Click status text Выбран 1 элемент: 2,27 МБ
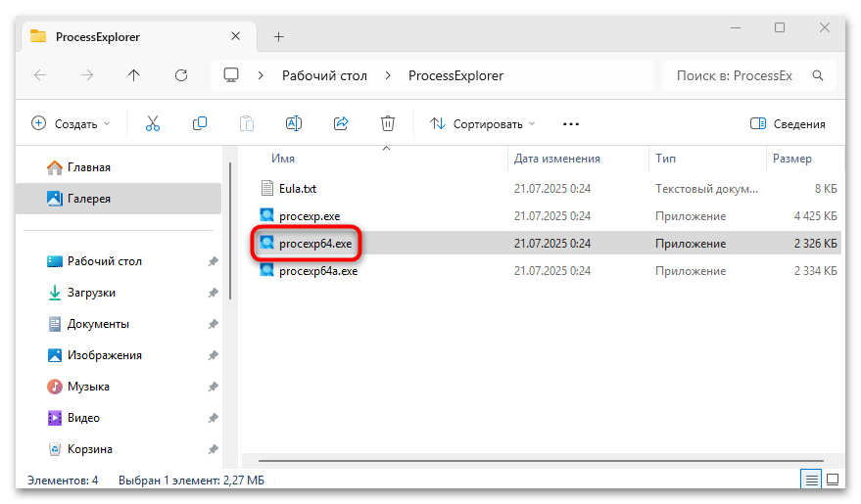 click(x=191, y=481)
